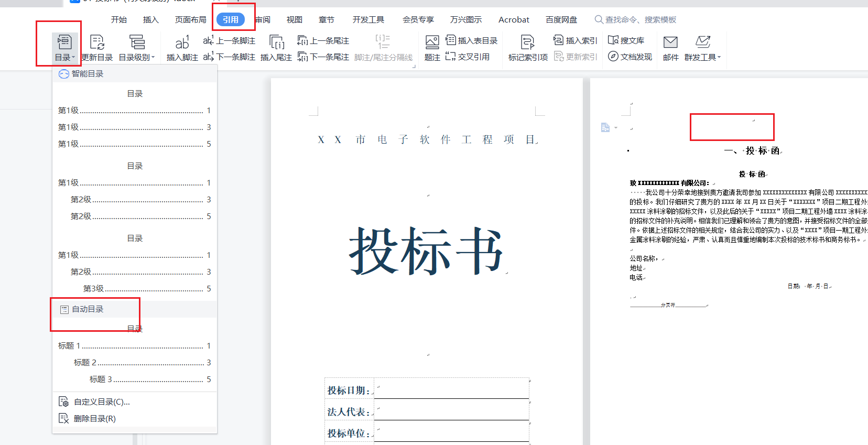Viewport: 868px width, 445px height.
Task: Select the two-level 第2级 TOC preview
Action: point(135,192)
